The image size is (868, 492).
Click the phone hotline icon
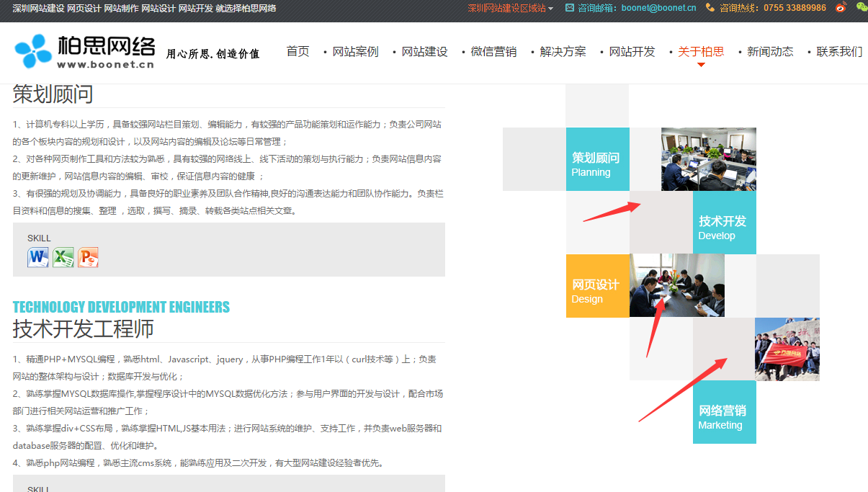tap(710, 8)
